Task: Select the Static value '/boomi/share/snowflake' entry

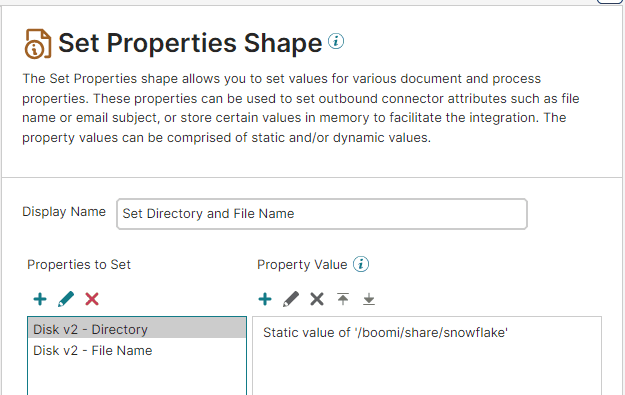Action: (385, 332)
